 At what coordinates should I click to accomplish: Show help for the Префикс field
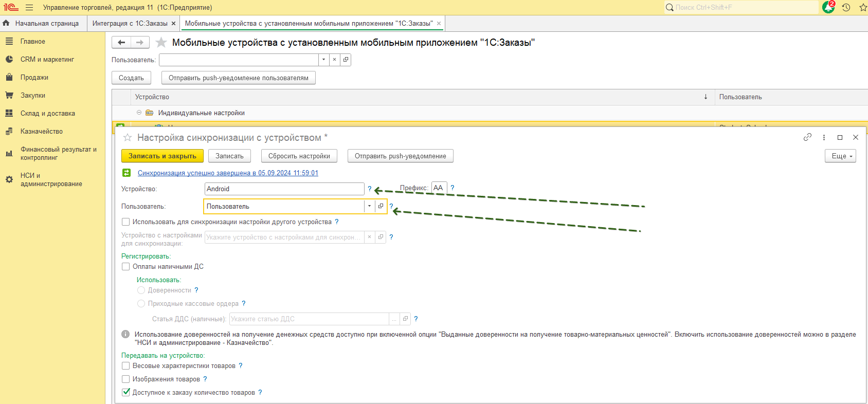(453, 188)
